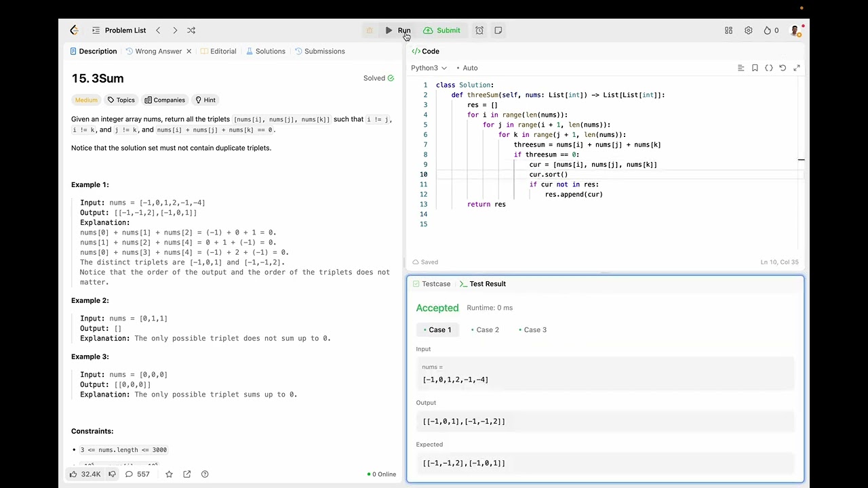Open the Editorial tab
Image resolution: width=868 pixels, height=488 pixels.
[219, 51]
